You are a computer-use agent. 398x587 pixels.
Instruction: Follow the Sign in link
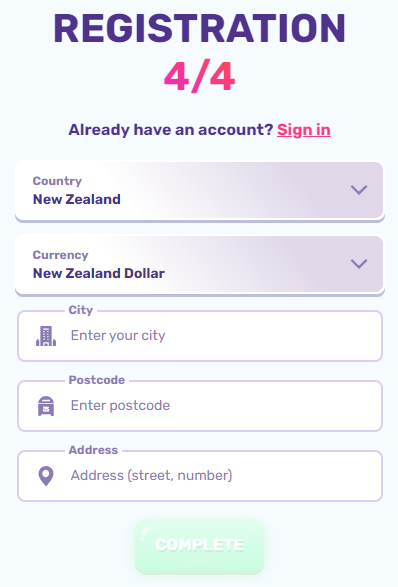click(x=304, y=130)
